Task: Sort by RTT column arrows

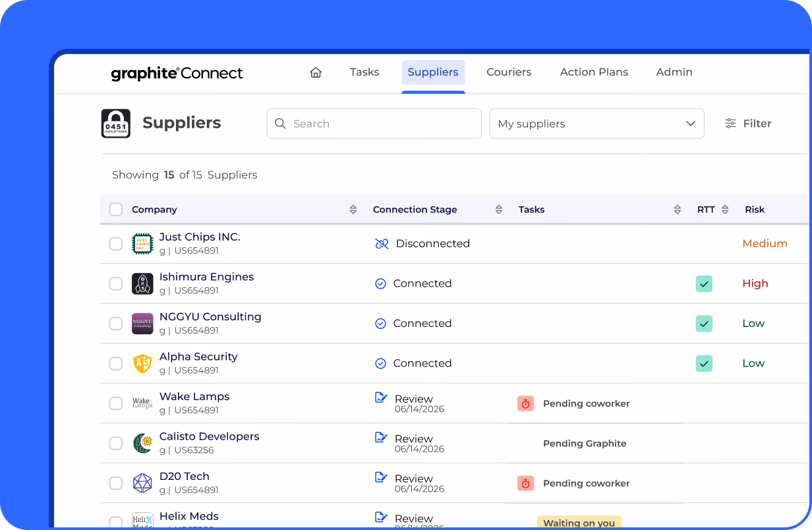Action: coord(725,210)
